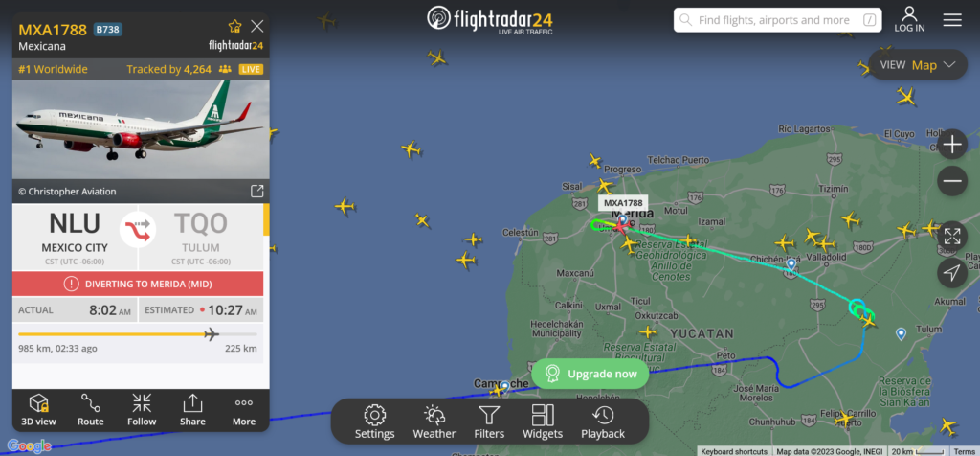Expand the VIEW Map dropdown

tap(918, 65)
